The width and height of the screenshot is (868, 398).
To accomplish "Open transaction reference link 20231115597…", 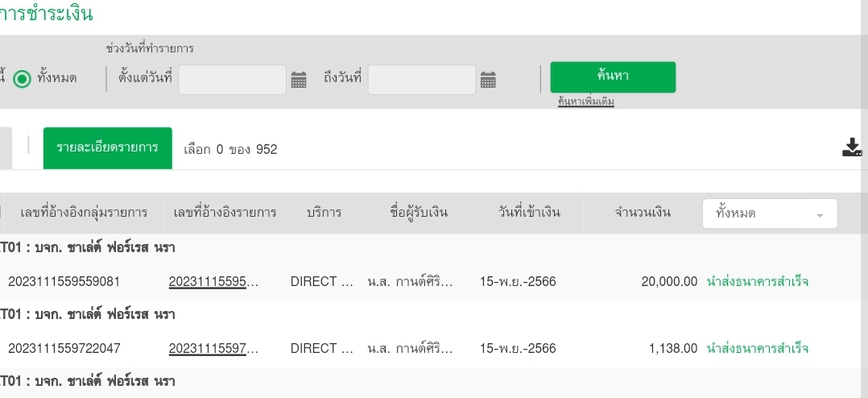I will (214, 348).
